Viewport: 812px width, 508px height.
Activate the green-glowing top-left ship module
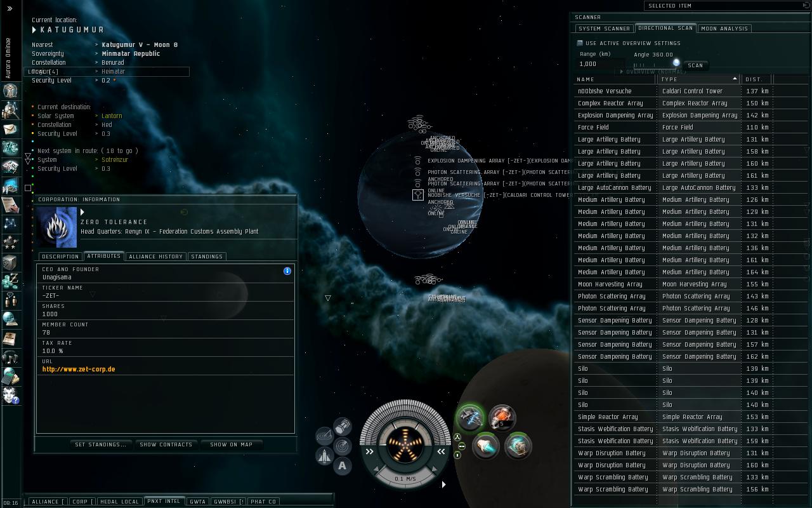(x=470, y=418)
